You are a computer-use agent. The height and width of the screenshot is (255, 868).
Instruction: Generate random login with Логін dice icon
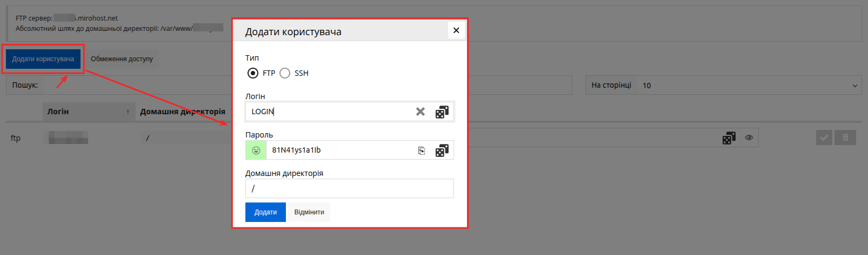442,112
